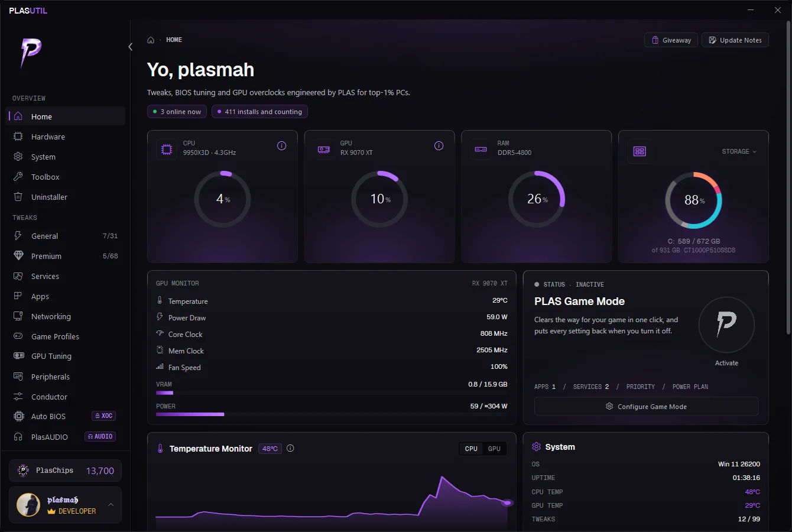Click the CPU usage ring showing 4%

point(222,199)
